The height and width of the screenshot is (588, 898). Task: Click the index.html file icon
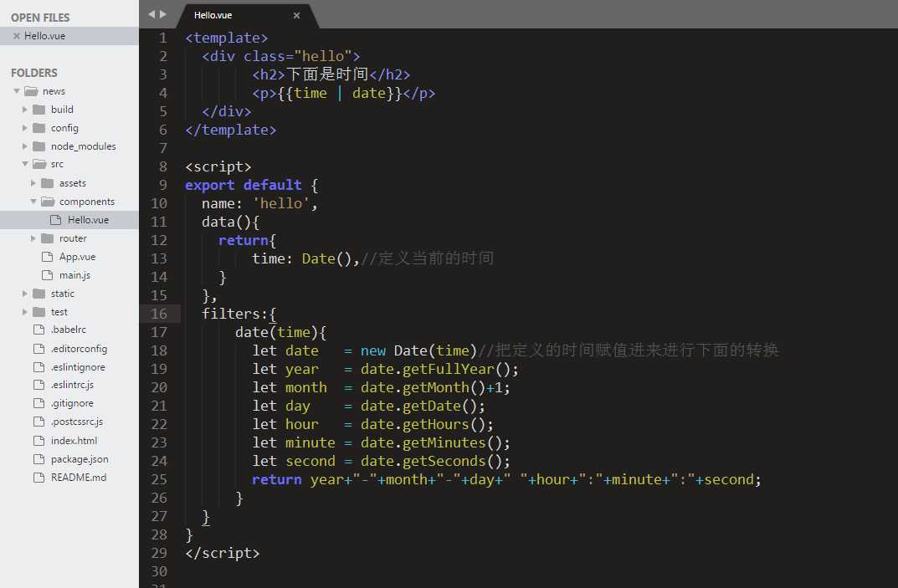[x=39, y=441]
